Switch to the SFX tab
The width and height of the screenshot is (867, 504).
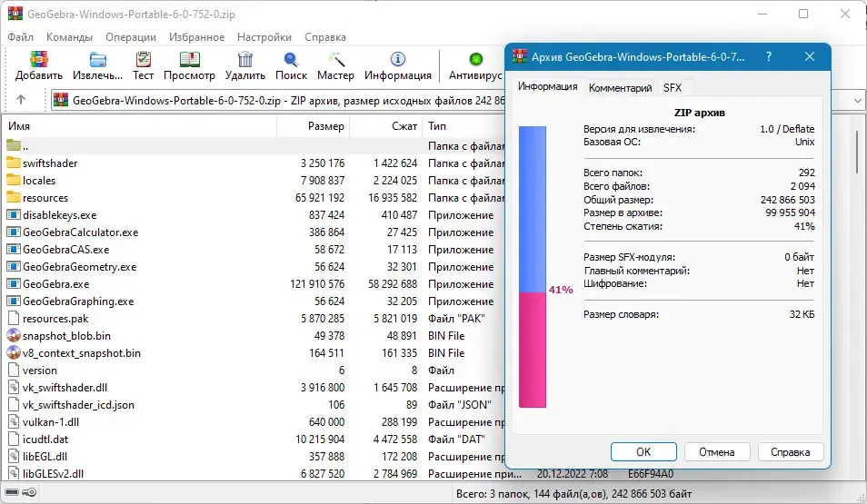click(673, 88)
